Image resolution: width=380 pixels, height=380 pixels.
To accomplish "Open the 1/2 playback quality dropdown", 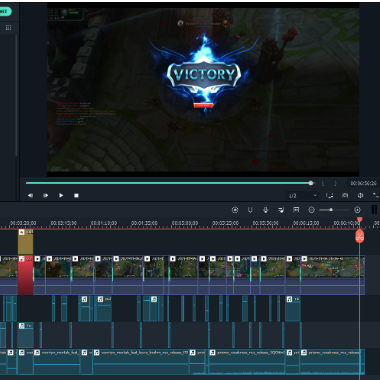I will click(x=303, y=195).
